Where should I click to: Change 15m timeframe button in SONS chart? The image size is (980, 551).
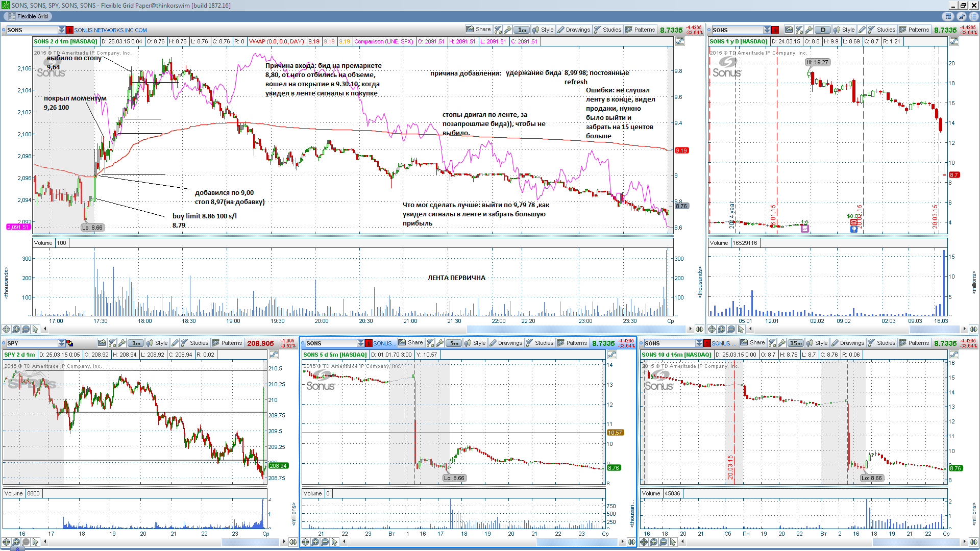796,343
